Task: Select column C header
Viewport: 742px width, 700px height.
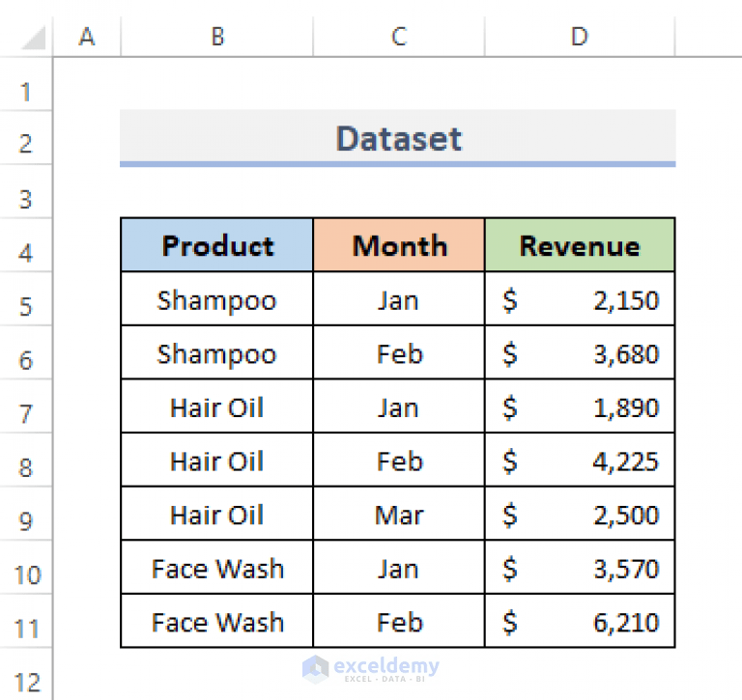Action: point(399,37)
